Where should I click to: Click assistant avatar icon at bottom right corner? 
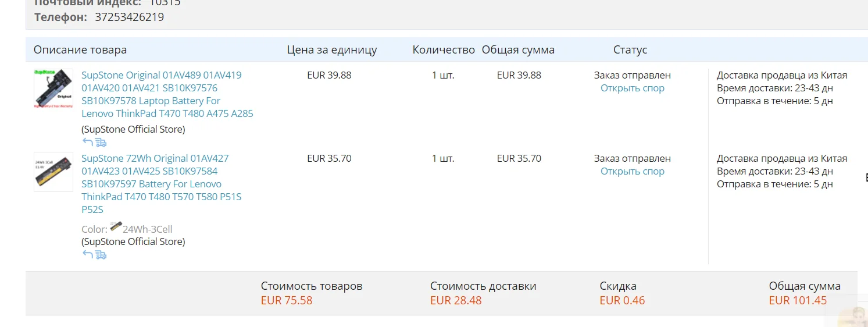(852, 317)
